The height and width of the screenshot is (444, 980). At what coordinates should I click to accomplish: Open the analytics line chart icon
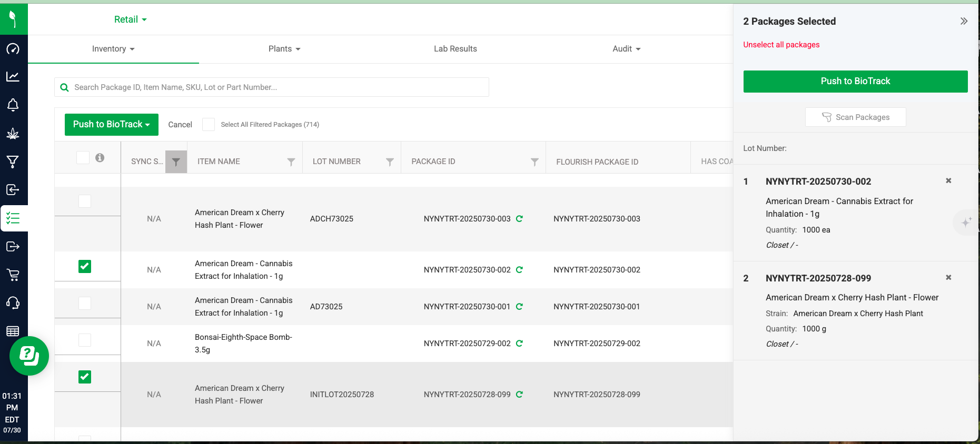pos(13,77)
